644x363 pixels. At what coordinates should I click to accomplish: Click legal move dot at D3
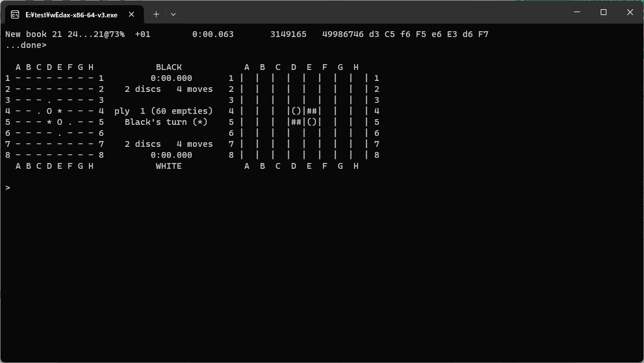(49, 100)
